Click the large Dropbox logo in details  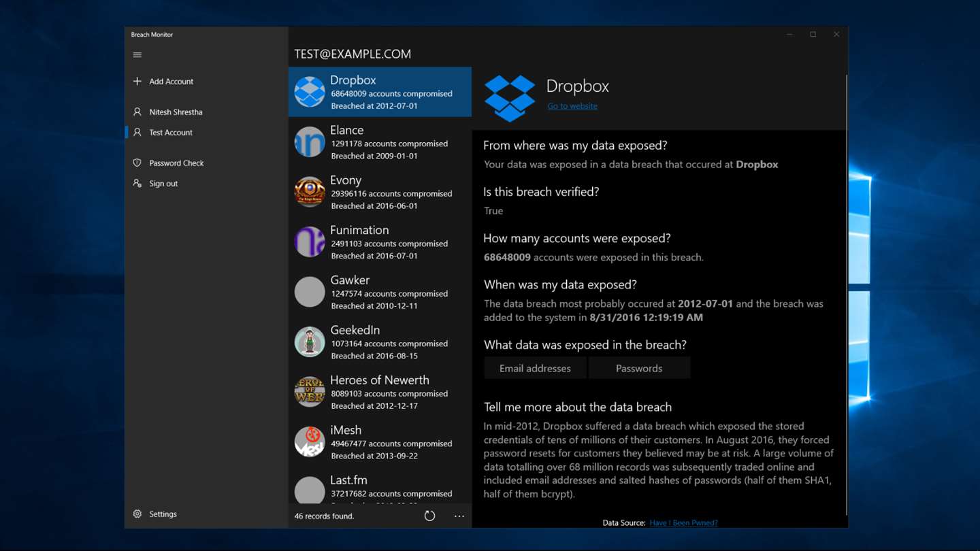pyautogui.click(x=510, y=98)
